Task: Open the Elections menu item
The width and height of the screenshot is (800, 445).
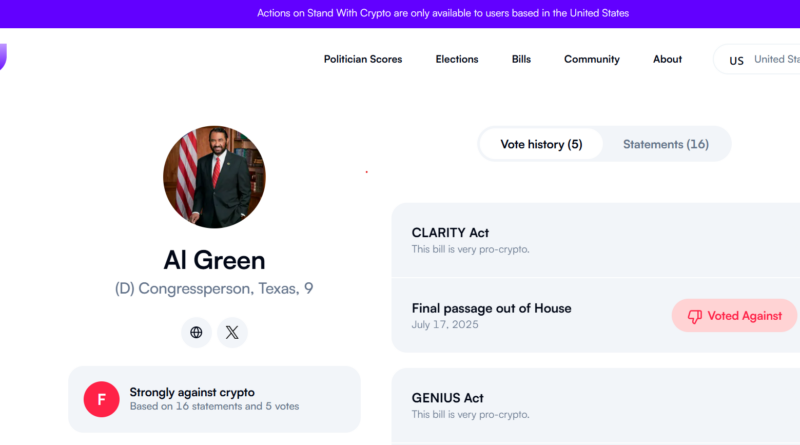Action: [x=457, y=59]
